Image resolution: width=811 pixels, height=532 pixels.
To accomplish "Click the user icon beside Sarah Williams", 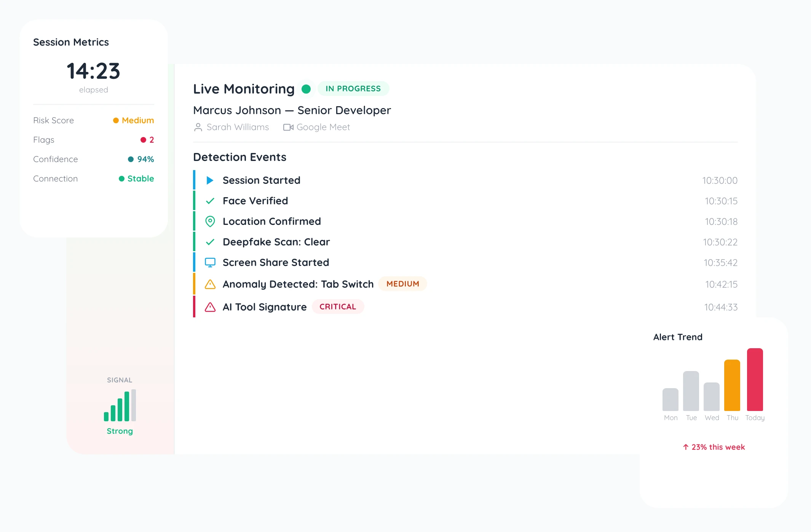I will pyautogui.click(x=198, y=127).
